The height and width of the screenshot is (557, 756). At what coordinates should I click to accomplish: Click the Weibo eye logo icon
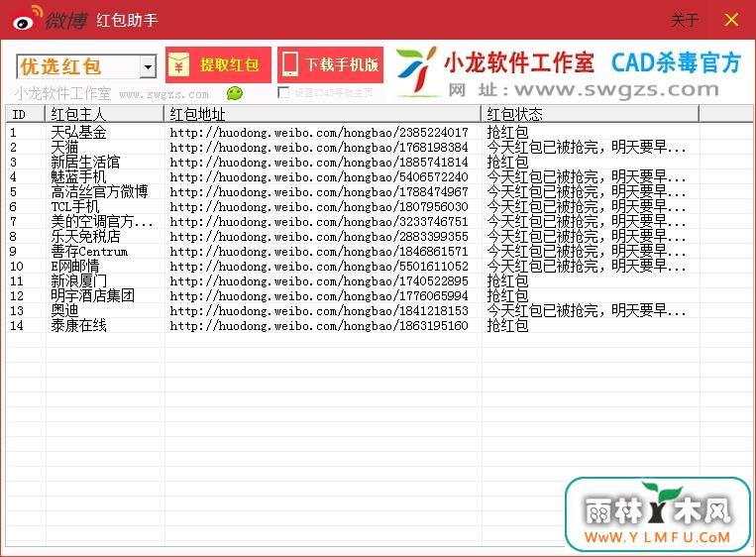[27, 19]
